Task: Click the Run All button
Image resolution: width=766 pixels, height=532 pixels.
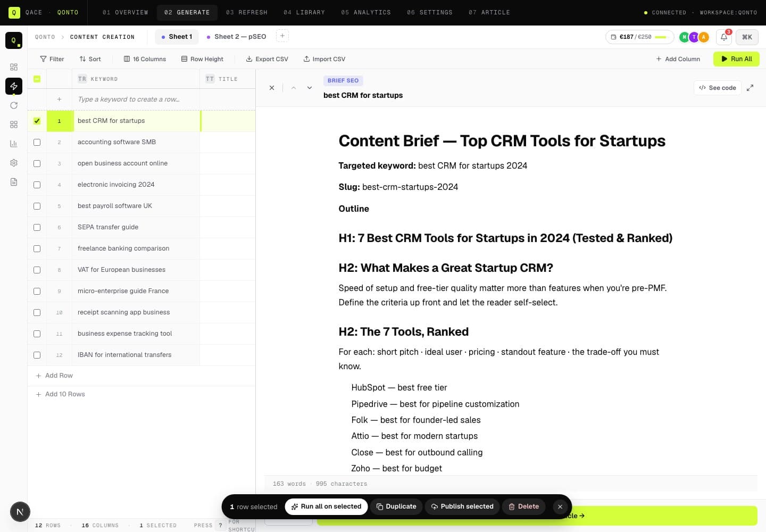Action: tap(736, 59)
